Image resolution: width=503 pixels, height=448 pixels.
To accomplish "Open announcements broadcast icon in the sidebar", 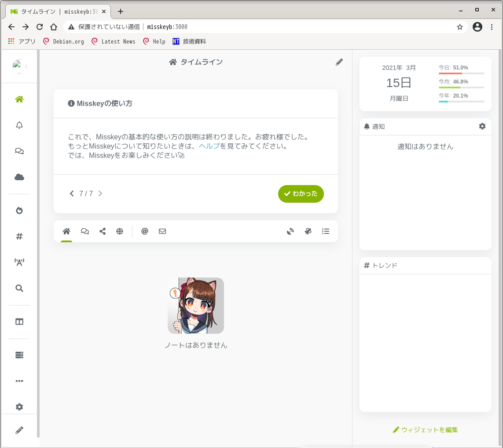I will click(19, 262).
